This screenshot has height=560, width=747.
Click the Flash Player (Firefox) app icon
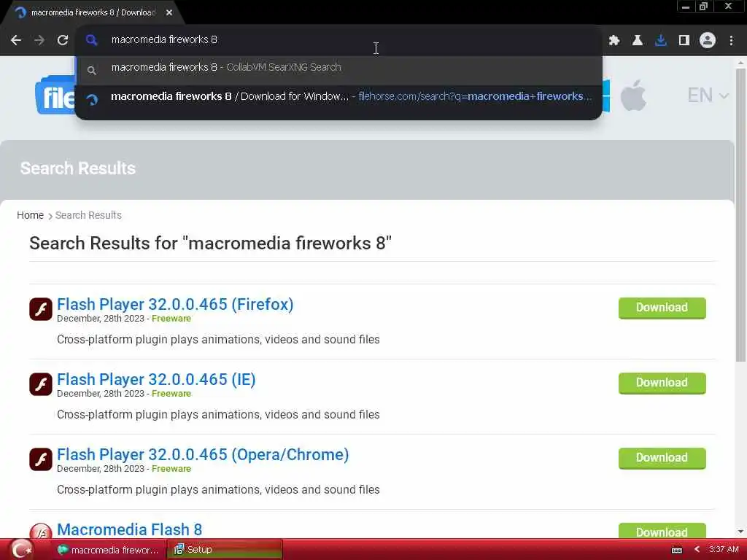click(41, 309)
